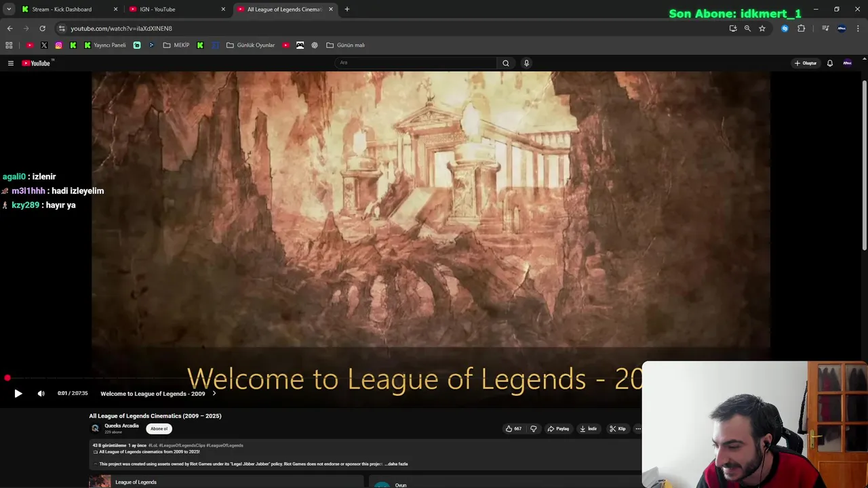Open the media controls music-note icon

pyautogui.click(x=825, y=28)
